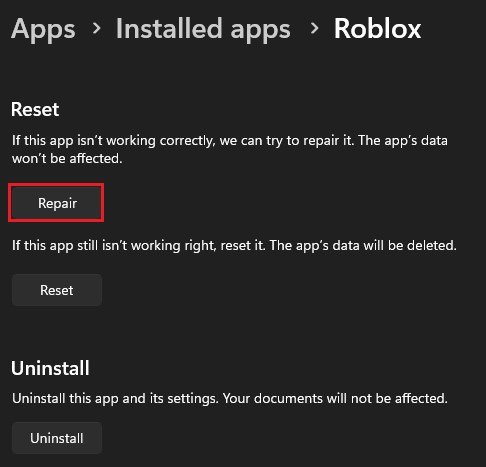Open Installed apps breadcrumb link

coord(203,29)
